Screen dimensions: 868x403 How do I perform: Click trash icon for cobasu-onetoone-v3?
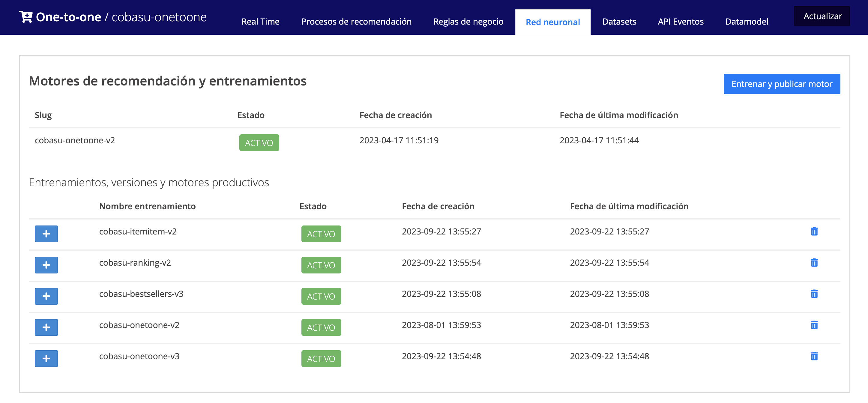click(814, 356)
